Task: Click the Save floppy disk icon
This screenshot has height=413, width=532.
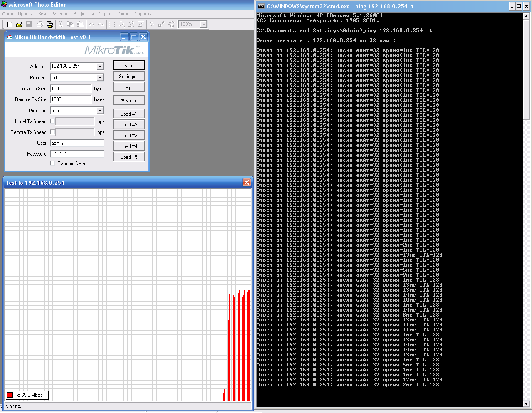Action: click(x=29, y=25)
